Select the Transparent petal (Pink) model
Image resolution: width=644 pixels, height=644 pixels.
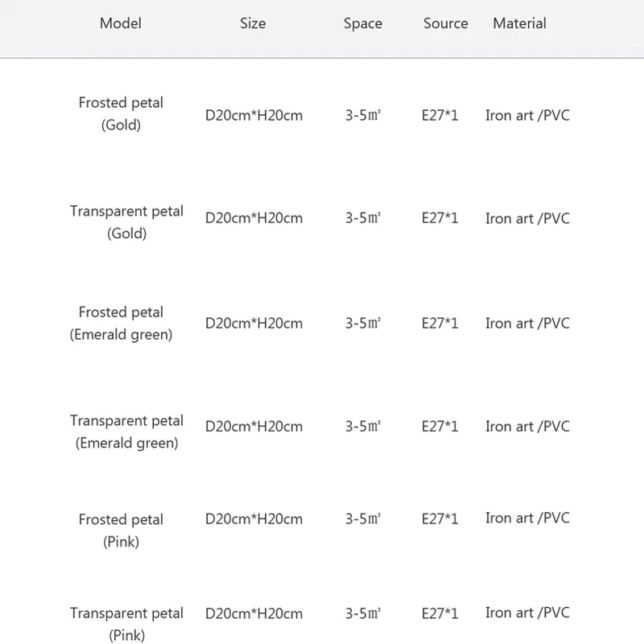[x=126, y=624]
